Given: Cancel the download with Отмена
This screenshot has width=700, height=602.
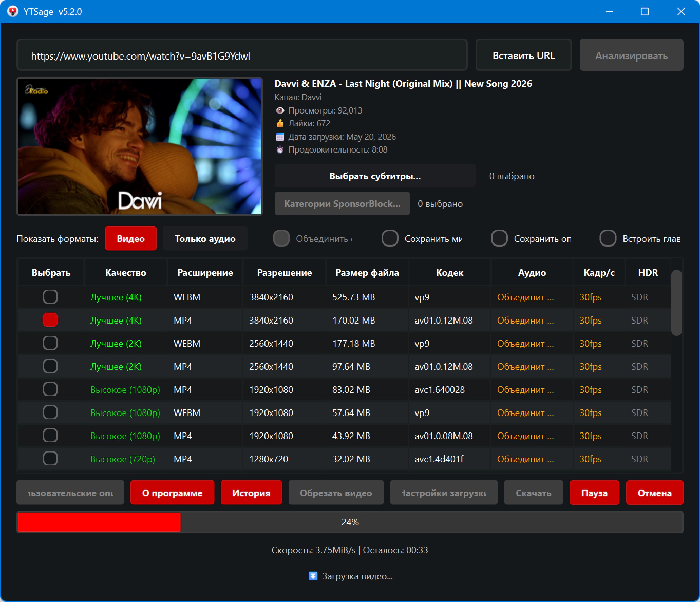Looking at the screenshot, I should (x=655, y=493).
